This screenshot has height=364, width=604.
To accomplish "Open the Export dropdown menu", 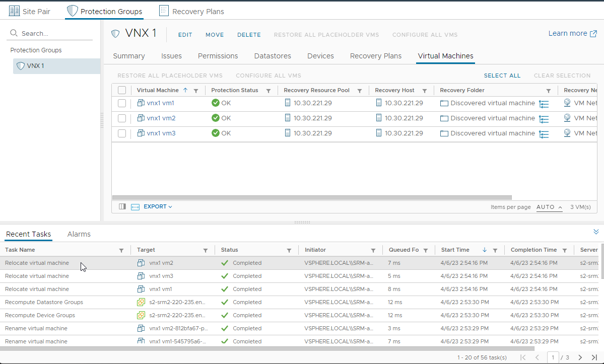I will tap(158, 206).
